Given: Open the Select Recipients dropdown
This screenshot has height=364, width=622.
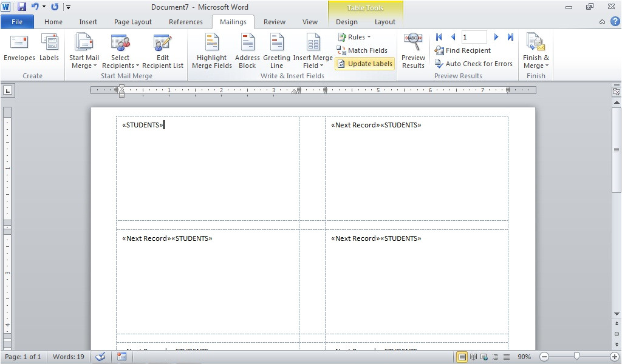Looking at the screenshot, I should point(120,50).
